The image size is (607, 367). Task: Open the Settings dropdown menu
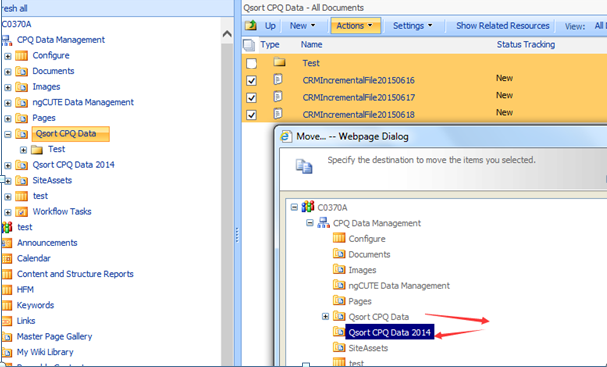[413, 26]
